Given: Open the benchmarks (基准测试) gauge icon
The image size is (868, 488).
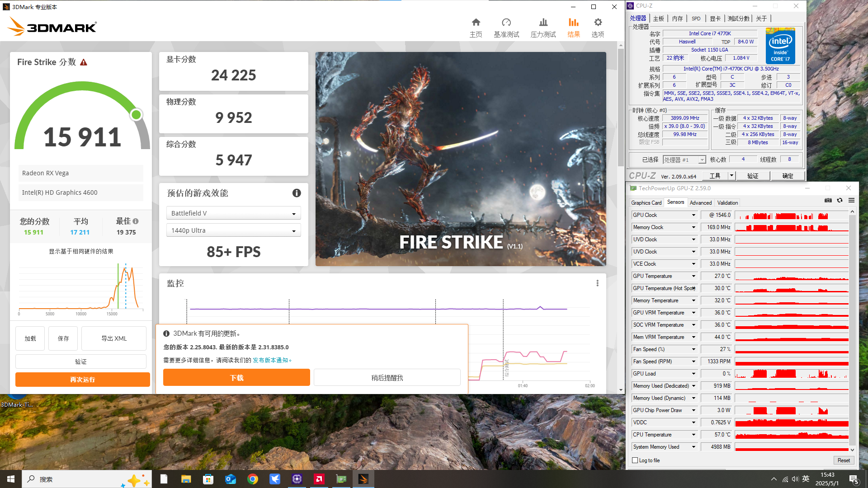Looking at the screenshot, I should point(506,23).
